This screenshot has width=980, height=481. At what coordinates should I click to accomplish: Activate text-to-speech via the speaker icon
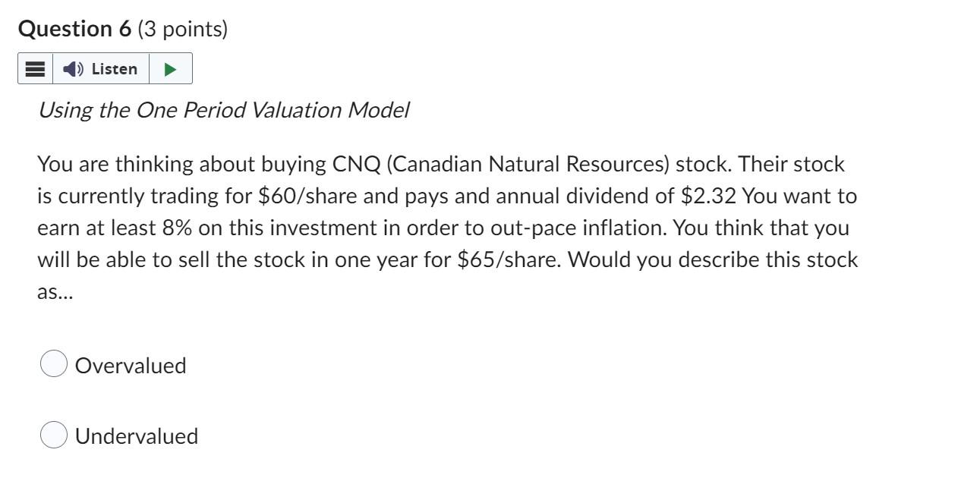tap(72, 68)
